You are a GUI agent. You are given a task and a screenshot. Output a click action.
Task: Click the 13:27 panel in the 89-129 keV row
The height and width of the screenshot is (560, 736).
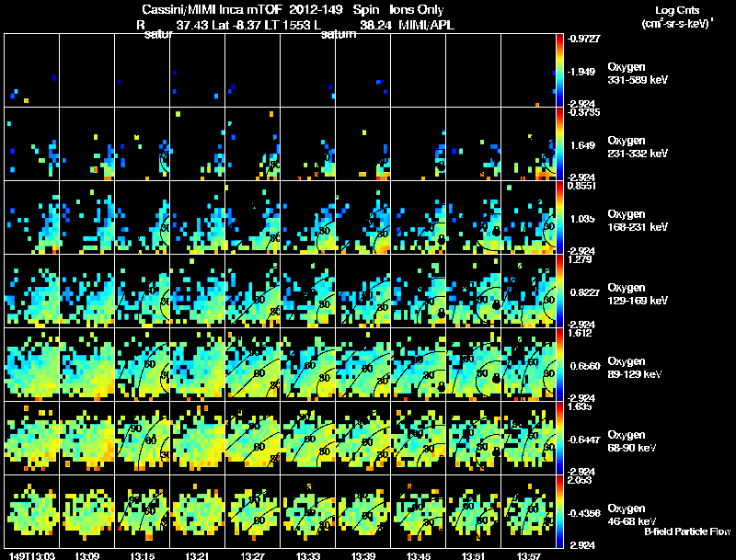pos(252,364)
